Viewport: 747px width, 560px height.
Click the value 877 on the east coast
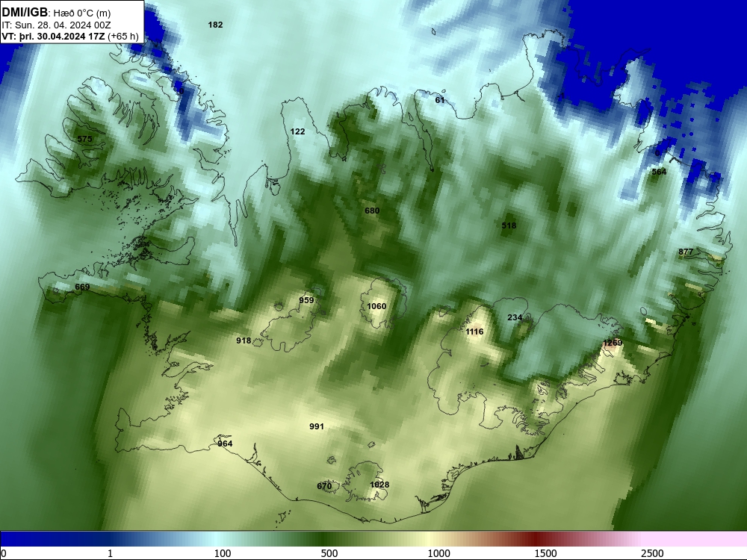tap(686, 252)
